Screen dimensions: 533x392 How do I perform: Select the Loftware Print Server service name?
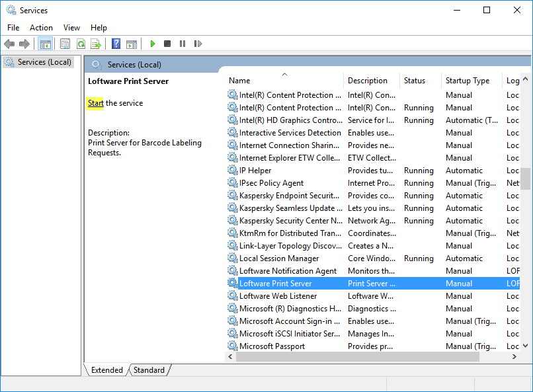(275, 284)
